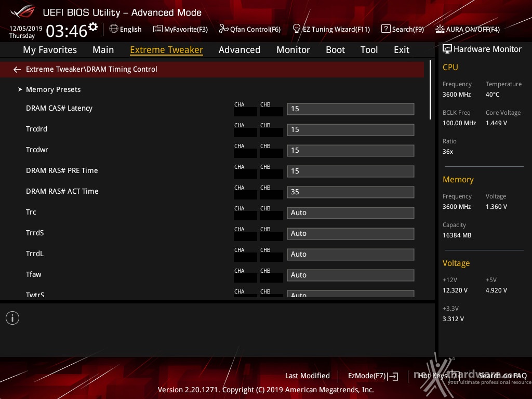532x399 pixels.
Task: Click the Version 2.20.1271 copyright text
Action: pyautogui.click(x=265, y=390)
